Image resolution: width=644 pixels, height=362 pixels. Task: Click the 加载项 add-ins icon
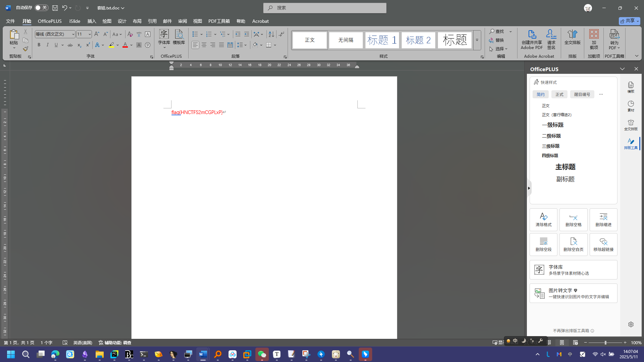594,40
